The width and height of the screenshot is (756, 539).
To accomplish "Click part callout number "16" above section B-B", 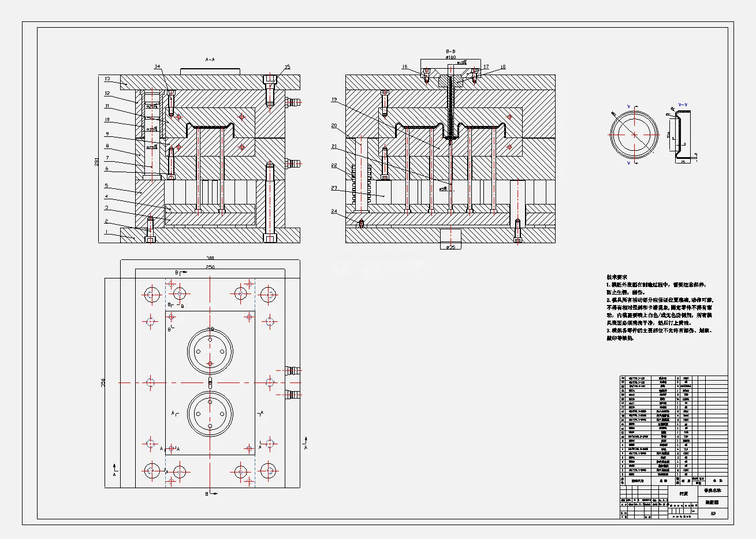I will pos(405,67).
